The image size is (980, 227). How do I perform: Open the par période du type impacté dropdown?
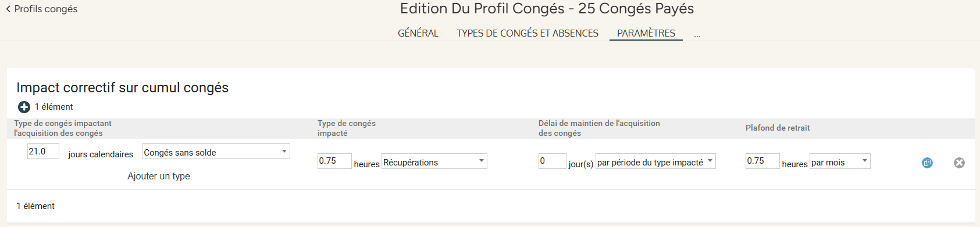point(655,162)
